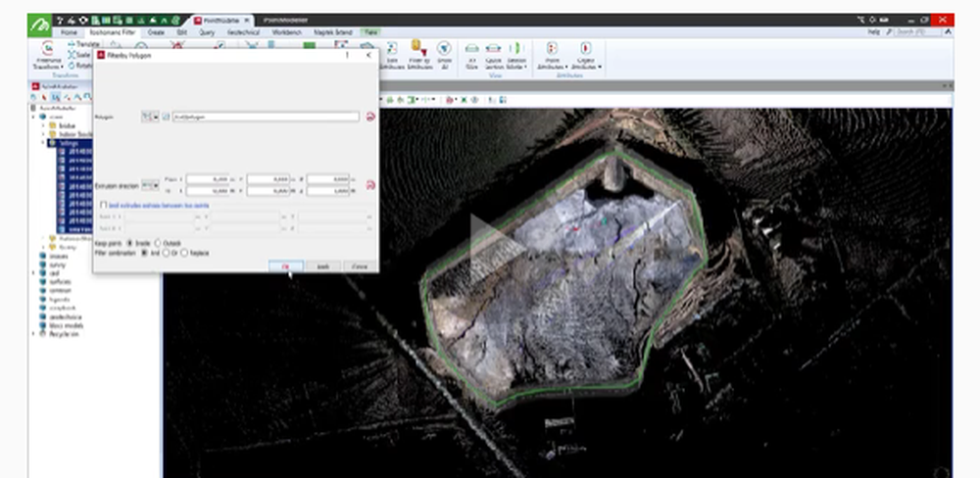Click the help question mark on the dialog
This screenshot has width=980, height=478.
348,55
